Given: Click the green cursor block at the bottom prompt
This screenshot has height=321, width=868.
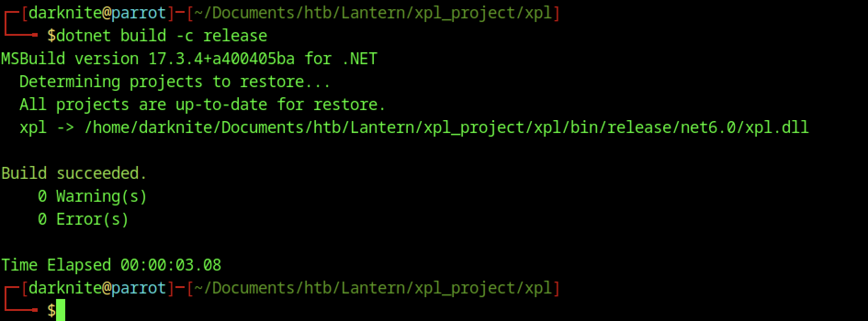Looking at the screenshot, I should click(60, 310).
